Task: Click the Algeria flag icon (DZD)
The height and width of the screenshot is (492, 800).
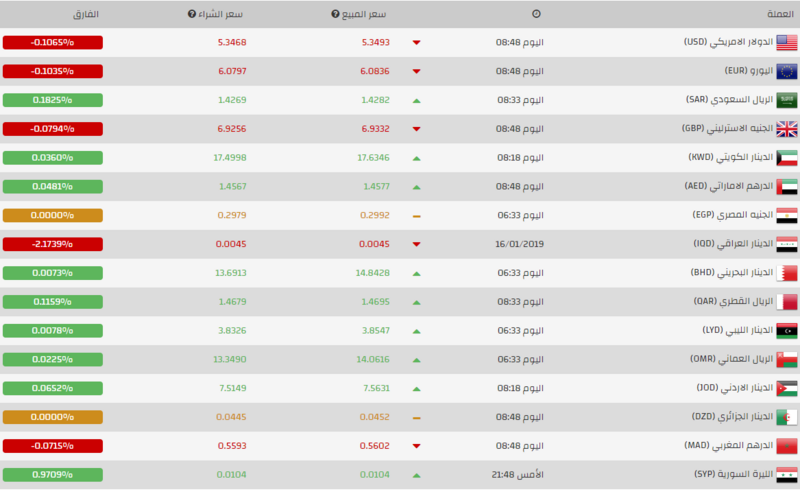Action: (787, 417)
